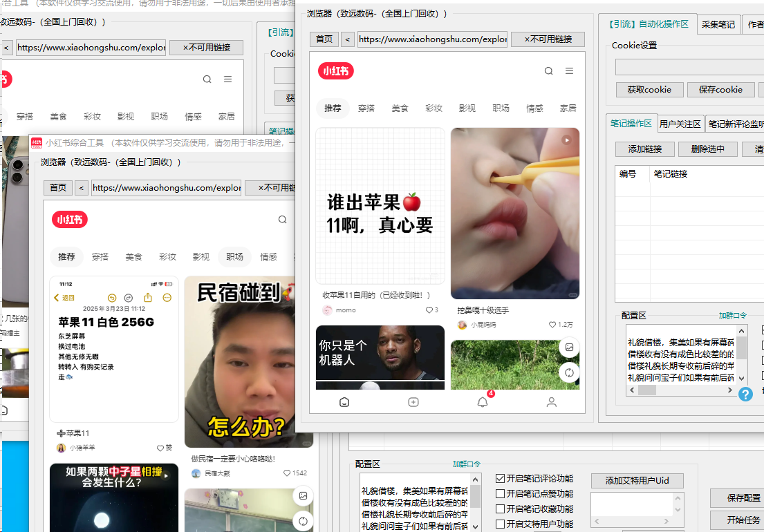
Task: Tap the plus icon to create a note
Action: tap(413, 402)
